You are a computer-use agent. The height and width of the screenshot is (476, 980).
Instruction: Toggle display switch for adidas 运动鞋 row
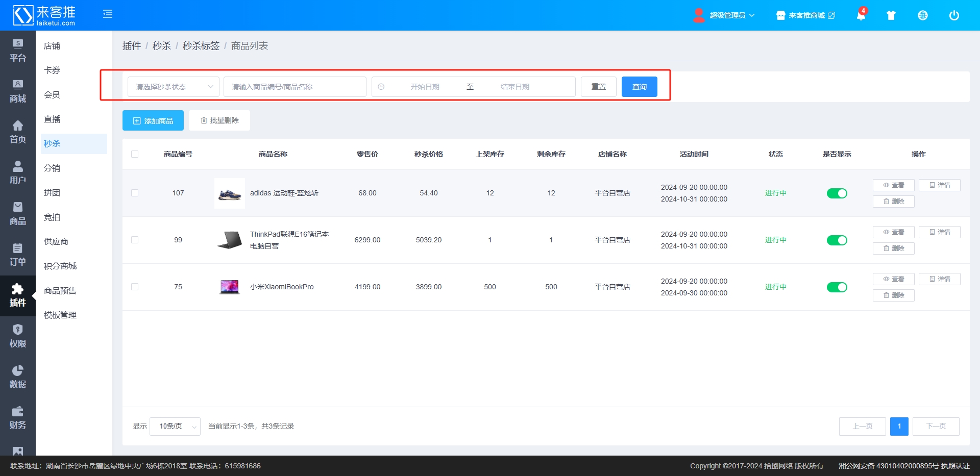click(837, 193)
